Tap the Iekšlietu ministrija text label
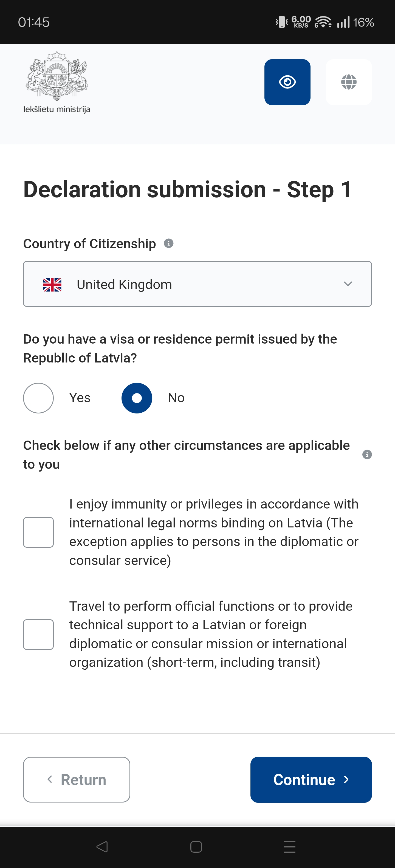 (57, 110)
